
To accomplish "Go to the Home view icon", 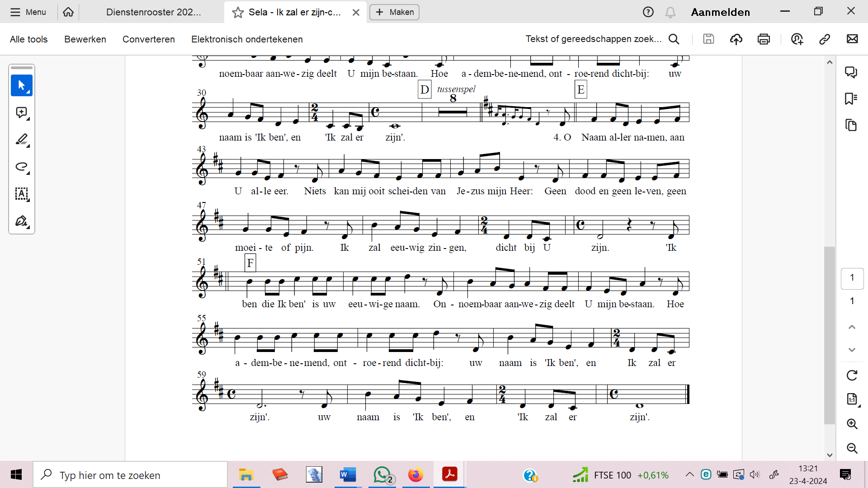I will pyautogui.click(x=68, y=12).
